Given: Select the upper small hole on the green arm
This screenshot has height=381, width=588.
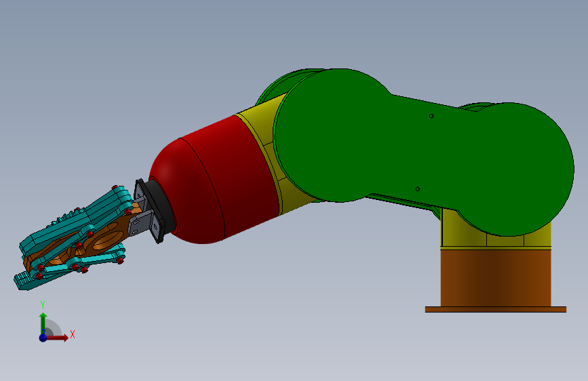Looking at the screenshot, I should 431,116.
